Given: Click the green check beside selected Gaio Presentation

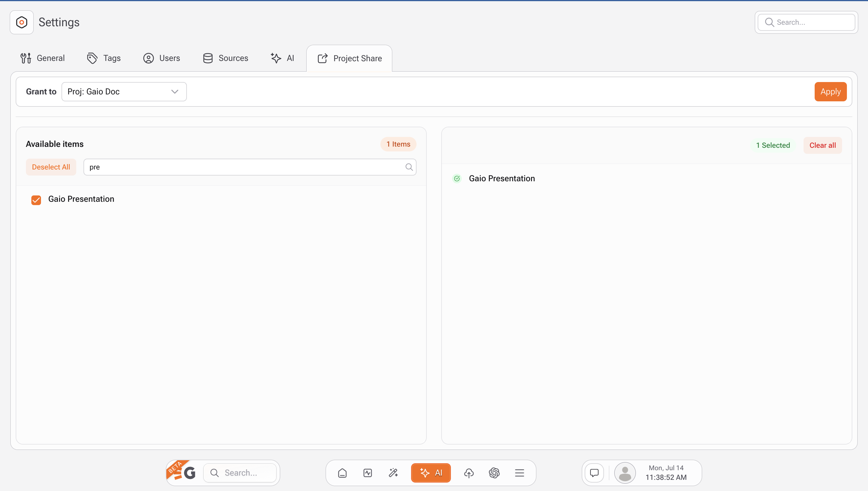Looking at the screenshot, I should [457, 178].
